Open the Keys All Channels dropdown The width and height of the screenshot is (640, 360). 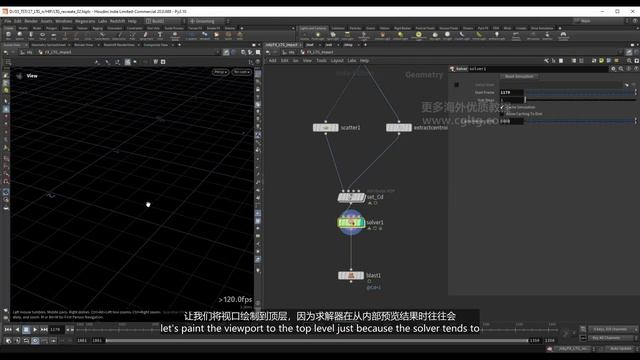tap(613, 329)
